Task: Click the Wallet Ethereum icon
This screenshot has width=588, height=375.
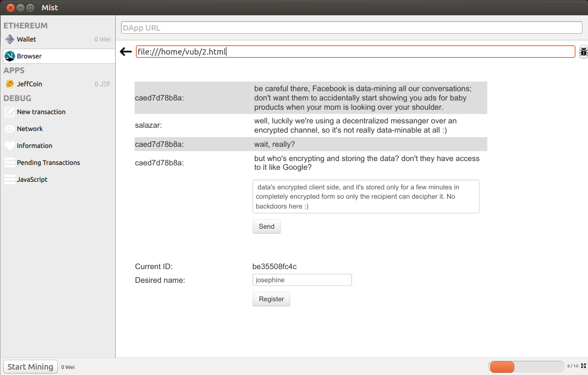Action: [9, 39]
